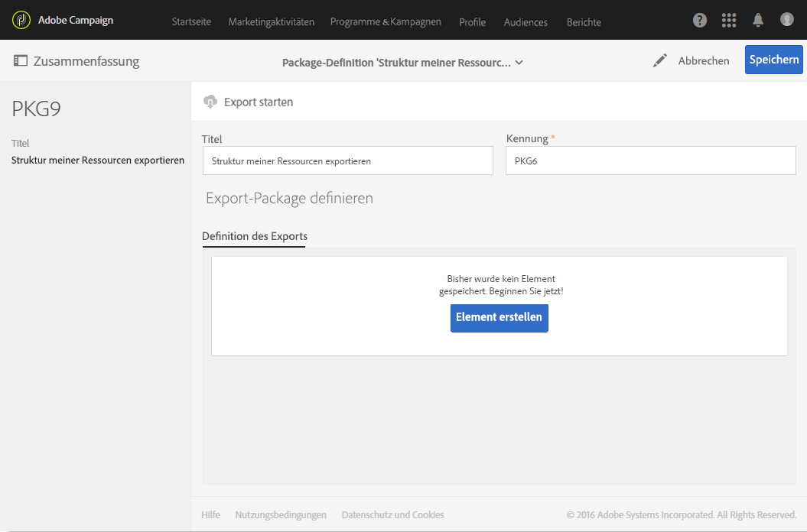The image size is (807, 532).
Task: Open the user profile avatar
Action: (787, 20)
